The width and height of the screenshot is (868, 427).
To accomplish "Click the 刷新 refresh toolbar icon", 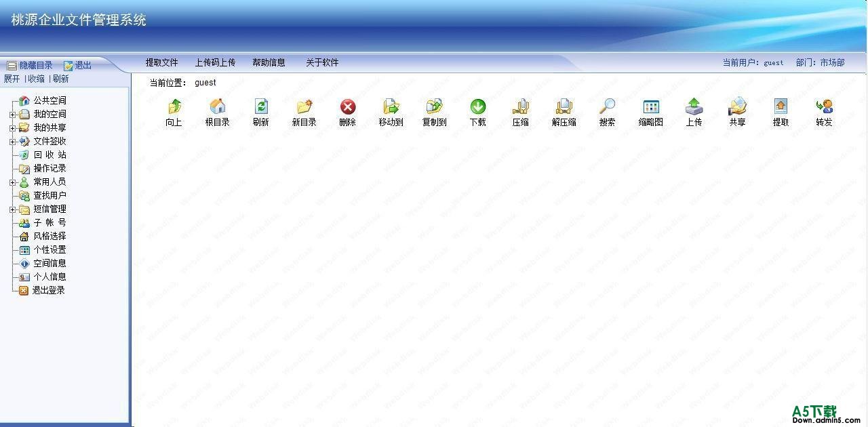I will tap(261, 106).
